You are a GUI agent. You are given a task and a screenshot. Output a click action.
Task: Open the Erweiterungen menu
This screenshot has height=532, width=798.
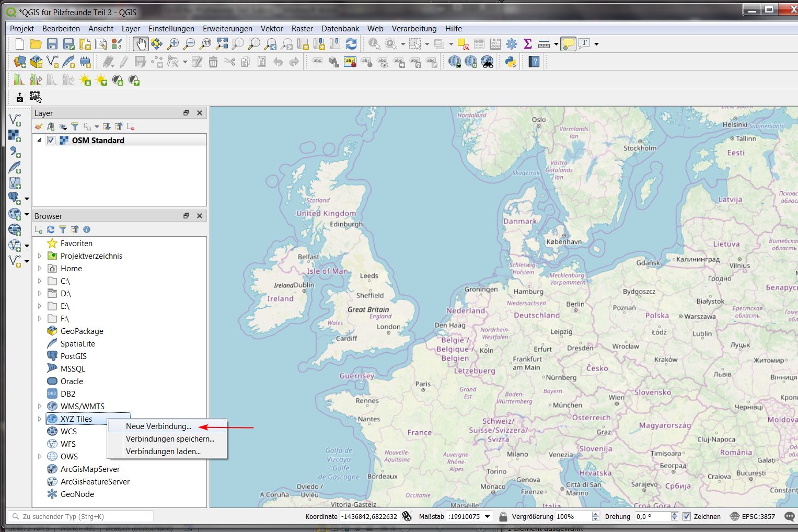click(x=227, y=29)
